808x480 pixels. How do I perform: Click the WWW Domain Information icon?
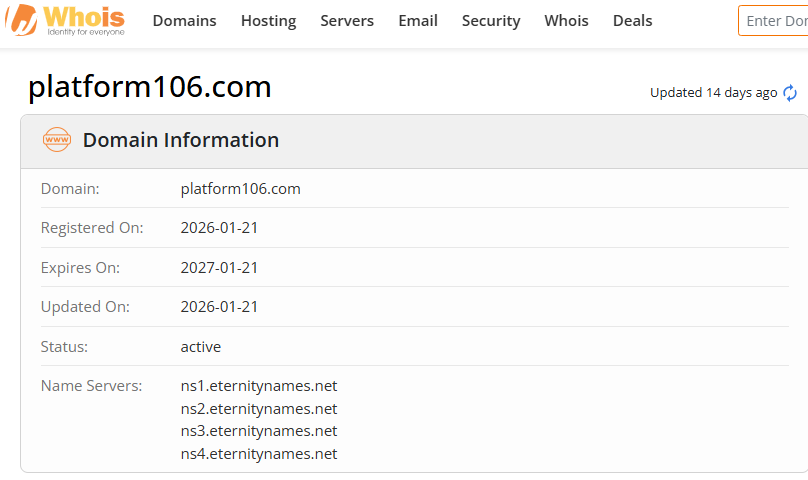(x=57, y=140)
